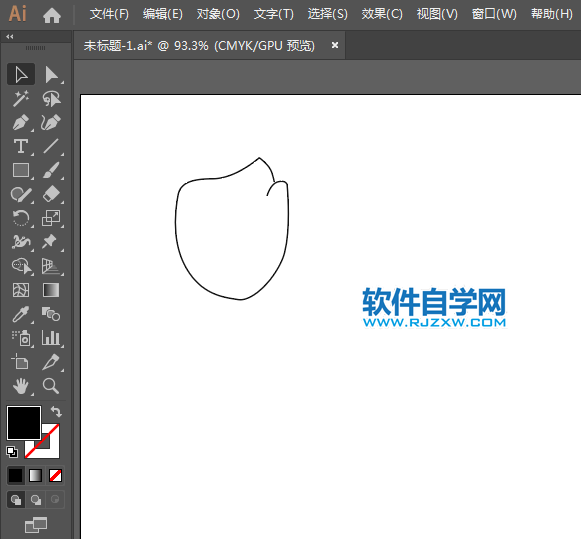
Task: Select the Rectangle tool
Action: pyautogui.click(x=21, y=170)
